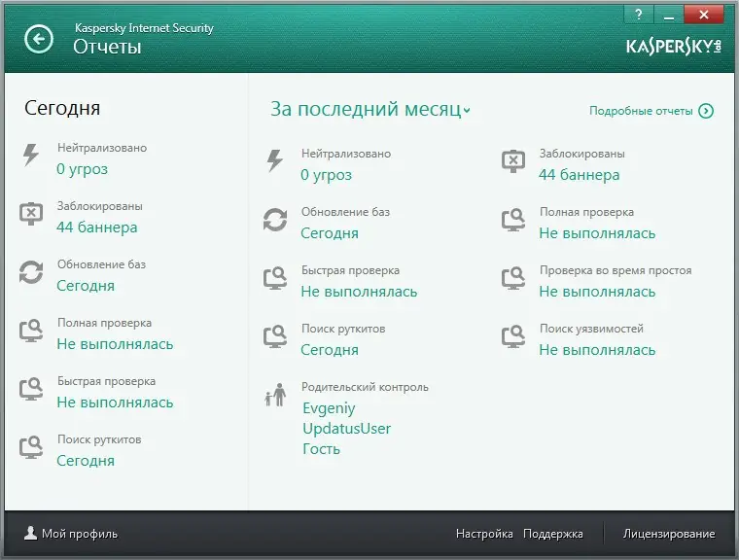Click the refresh icon for monthly Обновление баз
This screenshot has height=560, width=739.
275,220
